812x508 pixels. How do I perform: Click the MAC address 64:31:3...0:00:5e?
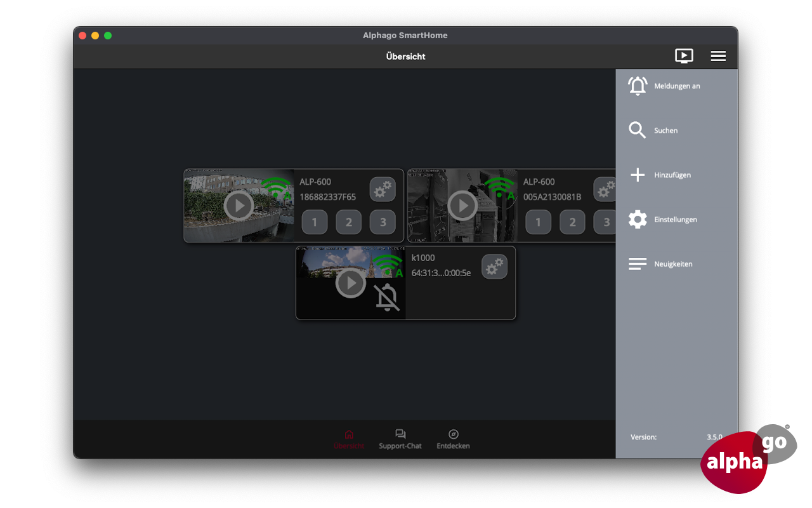441,273
